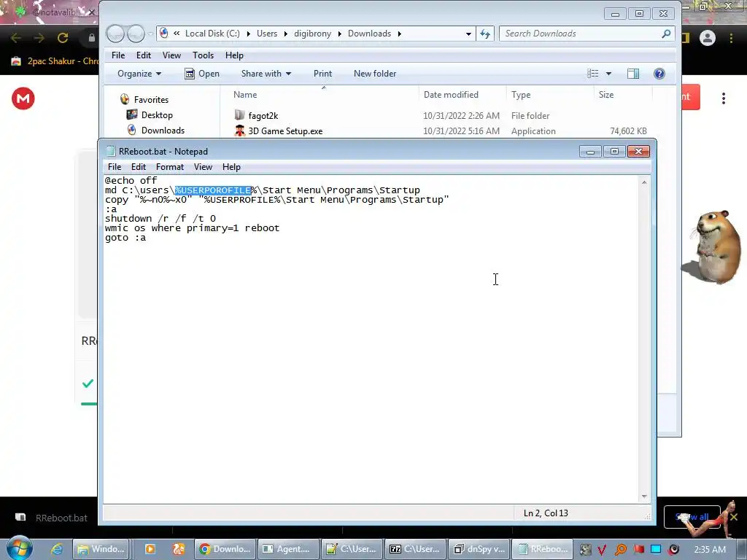Viewport: 747px width, 560px height.
Task: Expand arrow after Downloads breadcrumb
Action: (x=399, y=34)
